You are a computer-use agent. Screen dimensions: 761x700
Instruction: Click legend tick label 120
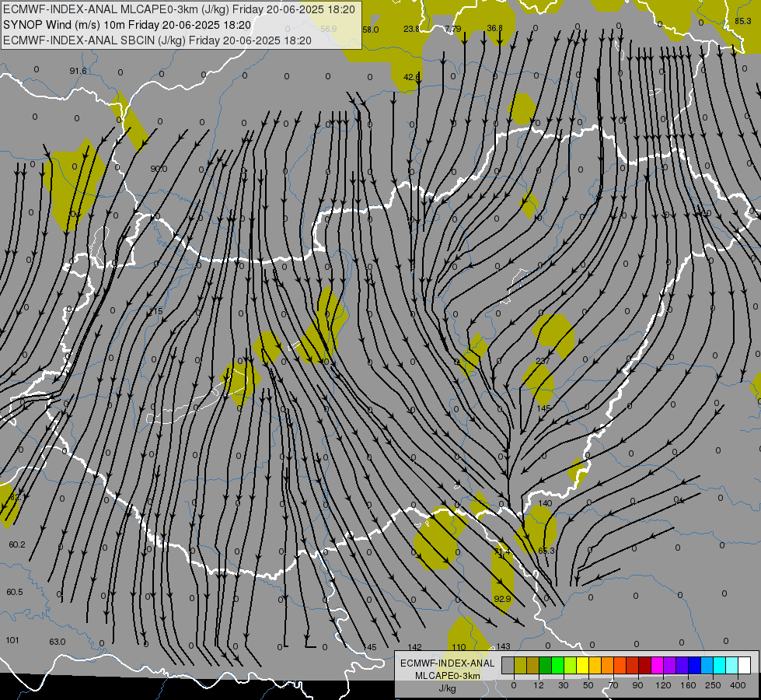663,685
